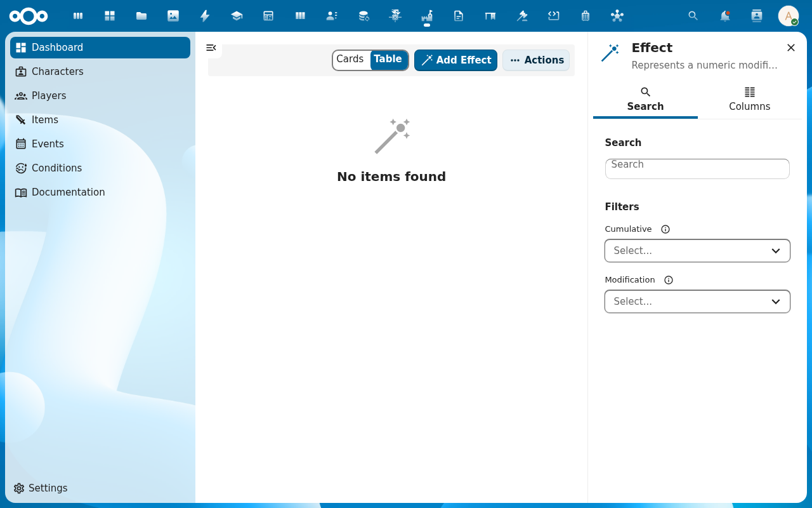Open the Files folder icon
Image resolution: width=812 pixels, height=508 pixels.
(141, 16)
